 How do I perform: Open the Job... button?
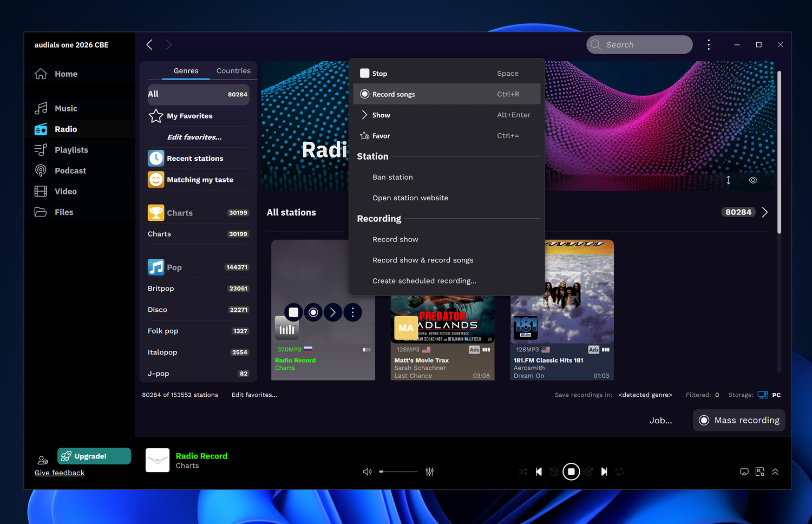click(660, 420)
